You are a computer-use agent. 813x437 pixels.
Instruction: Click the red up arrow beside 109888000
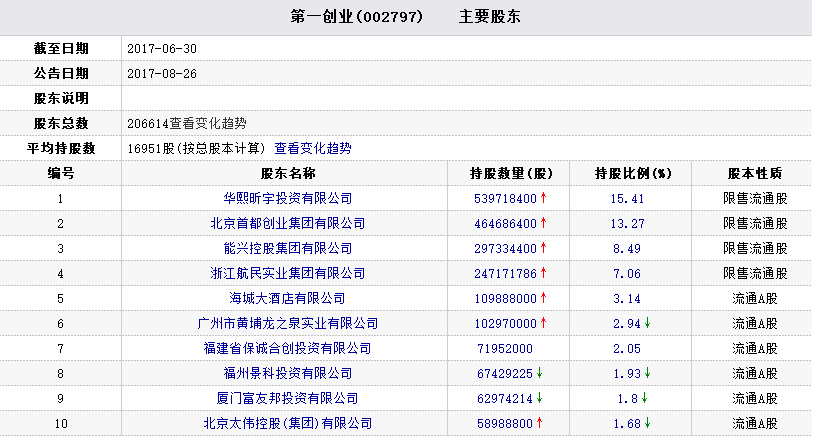pos(543,298)
